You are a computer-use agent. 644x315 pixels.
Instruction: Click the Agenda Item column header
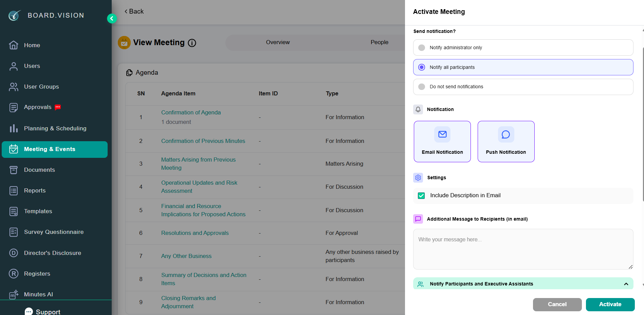(178, 93)
